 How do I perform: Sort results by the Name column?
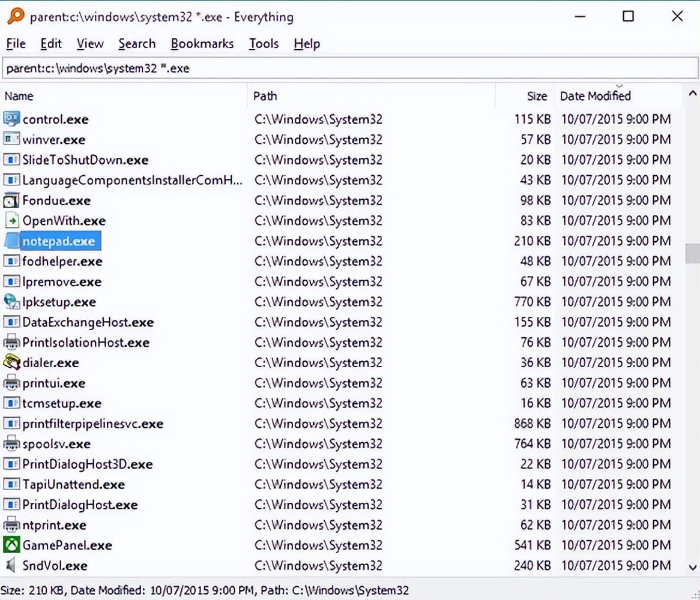pos(19,96)
